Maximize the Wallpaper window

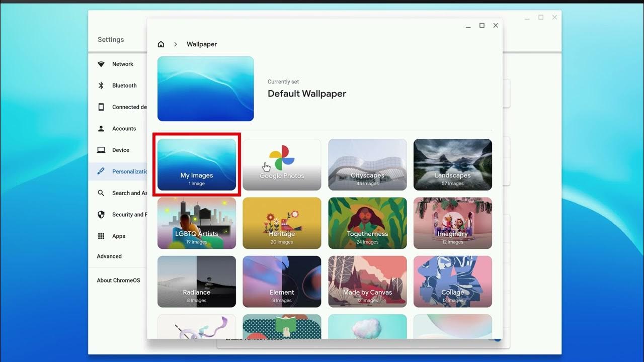(x=482, y=25)
